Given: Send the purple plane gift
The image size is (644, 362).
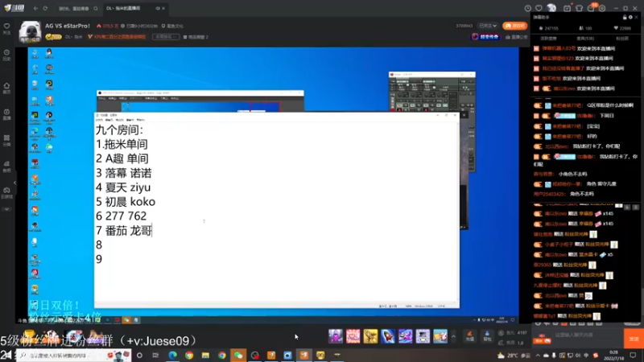Looking at the screenshot, I should [405, 336].
